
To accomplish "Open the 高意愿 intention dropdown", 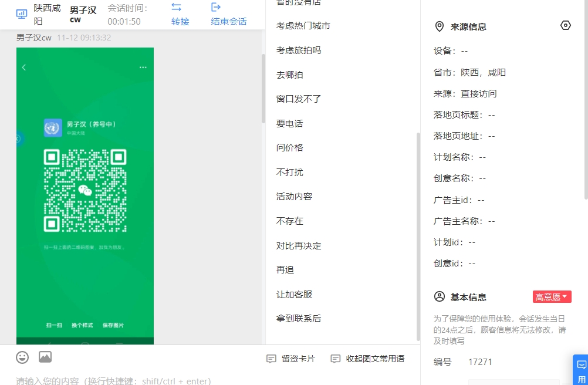I will click(552, 297).
